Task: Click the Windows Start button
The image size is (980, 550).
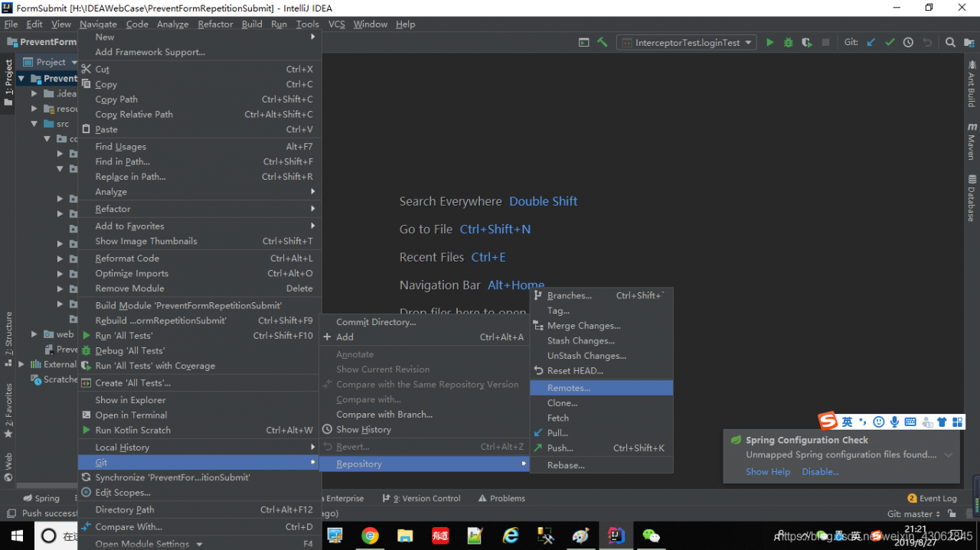Action: pyautogui.click(x=15, y=535)
